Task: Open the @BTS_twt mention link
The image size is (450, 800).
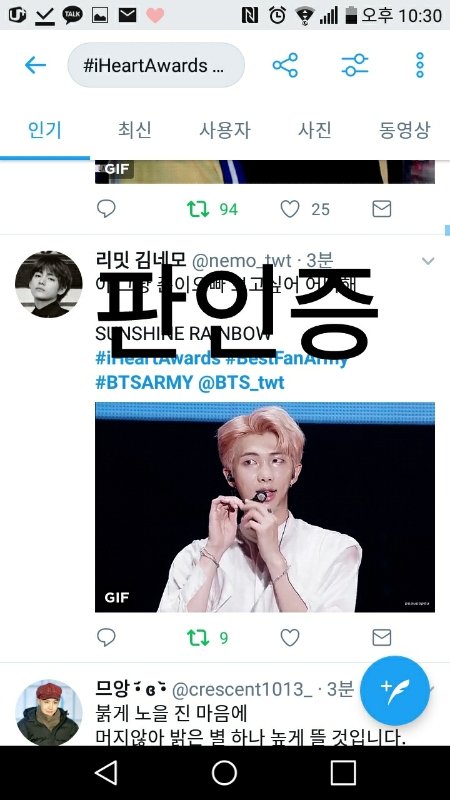Action: pyautogui.click(x=241, y=383)
